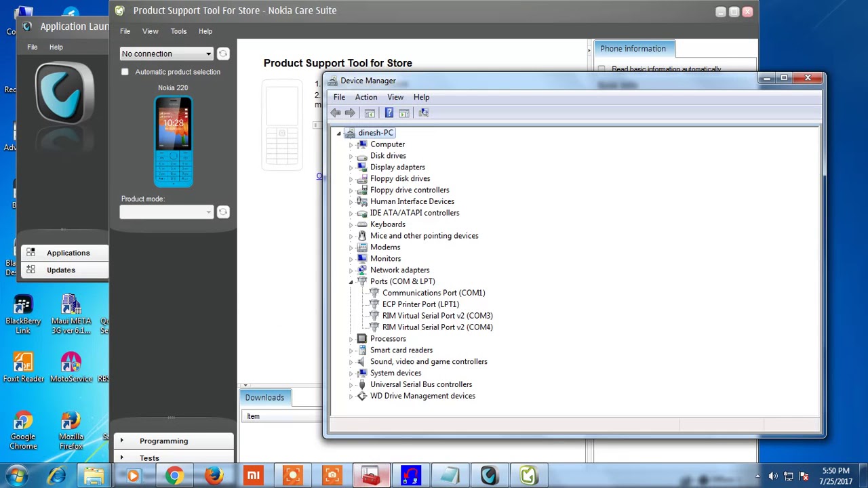Click the taskbar clock showing 5:50 PM

coord(835,476)
